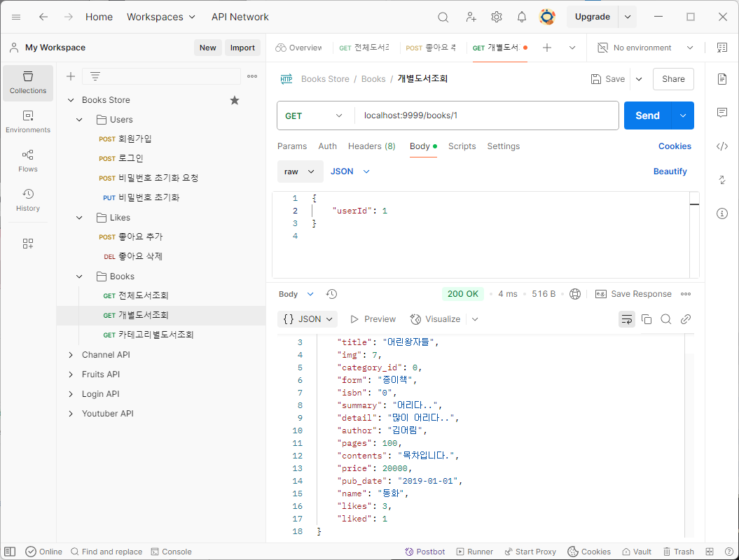The height and width of the screenshot is (560, 739).
Task: Switch to the Settings tab
Action: 504,146
